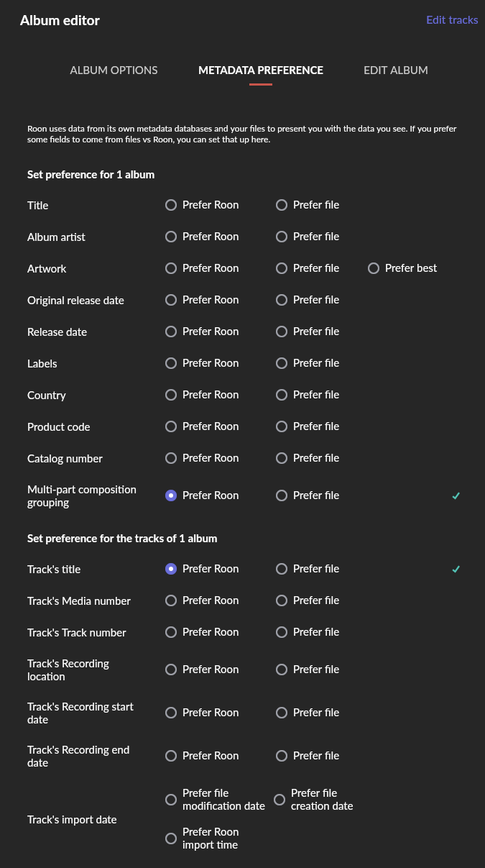Set Track's title to Prefer file

coord(282,569)
